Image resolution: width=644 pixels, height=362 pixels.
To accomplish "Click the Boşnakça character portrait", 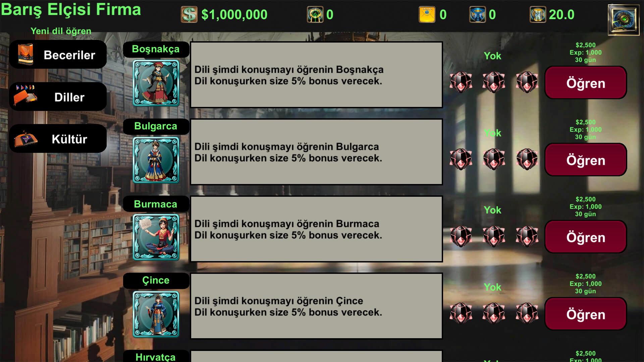I will (156, 83).
